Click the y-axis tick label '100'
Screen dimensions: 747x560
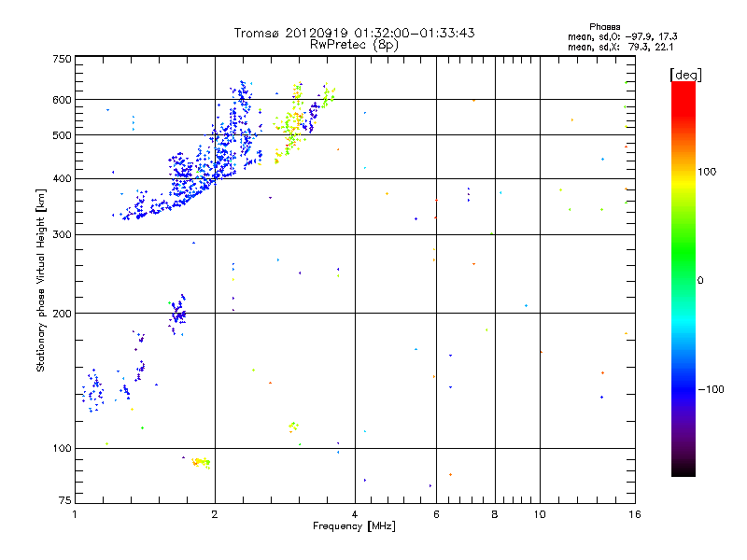click(x=62, y=448)
